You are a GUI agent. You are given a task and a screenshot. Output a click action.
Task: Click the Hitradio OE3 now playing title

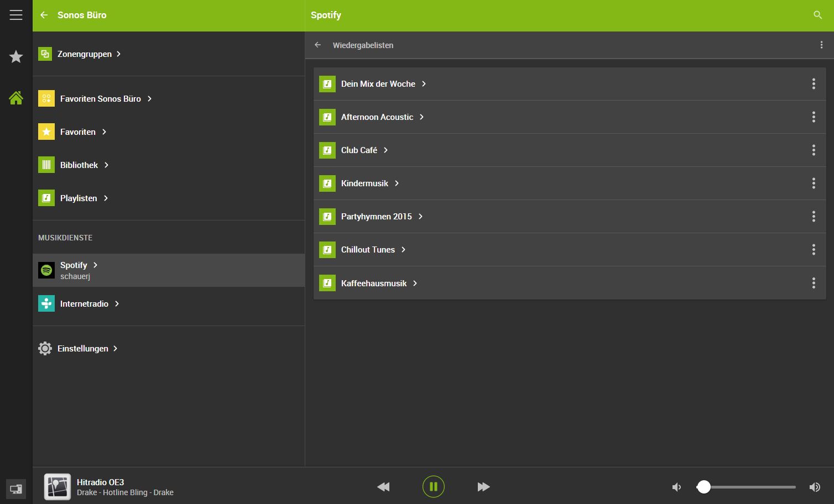[100, 482]
